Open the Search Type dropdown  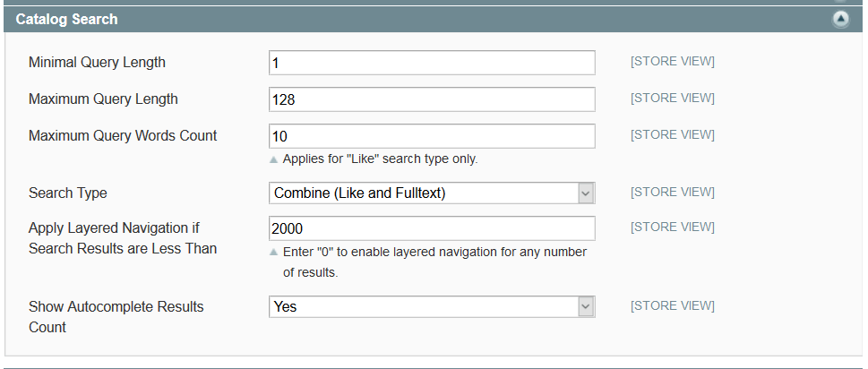(x=423, y=193)
